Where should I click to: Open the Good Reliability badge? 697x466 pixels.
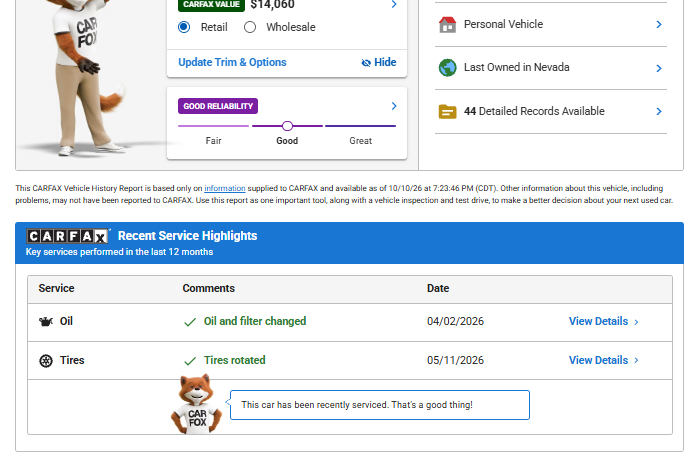(218, 106)
